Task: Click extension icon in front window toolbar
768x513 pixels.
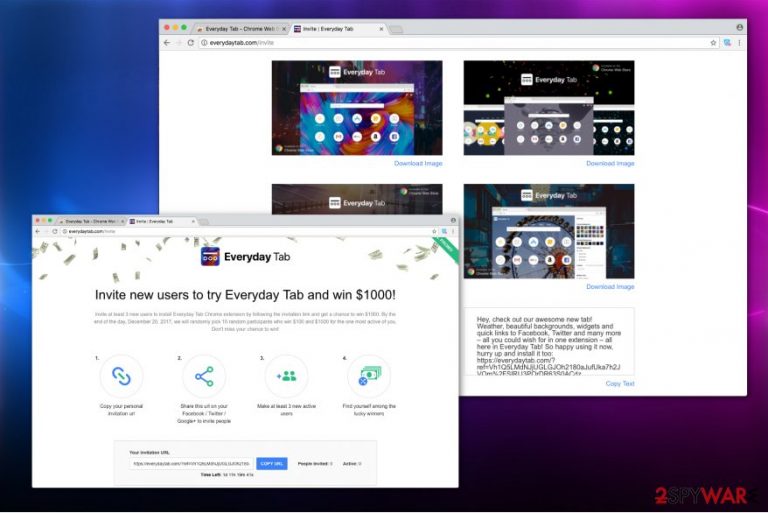Action: 444,231
